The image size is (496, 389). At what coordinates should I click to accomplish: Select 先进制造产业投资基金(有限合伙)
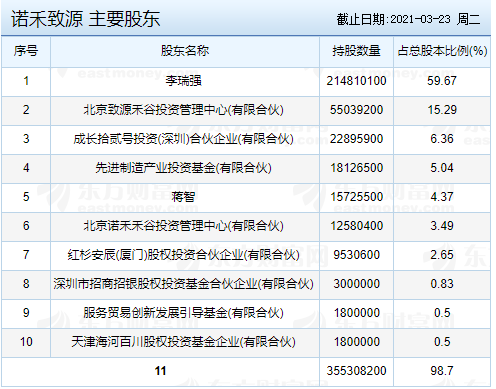(183, 168)
